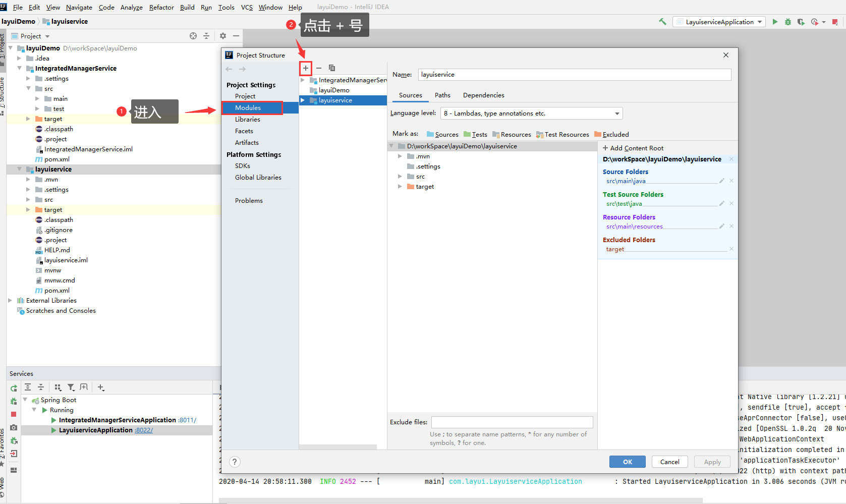The image size is (846, 504).
Task: Switch to the Paths tab
Action: pyautogui.click(x=442, y=95)
